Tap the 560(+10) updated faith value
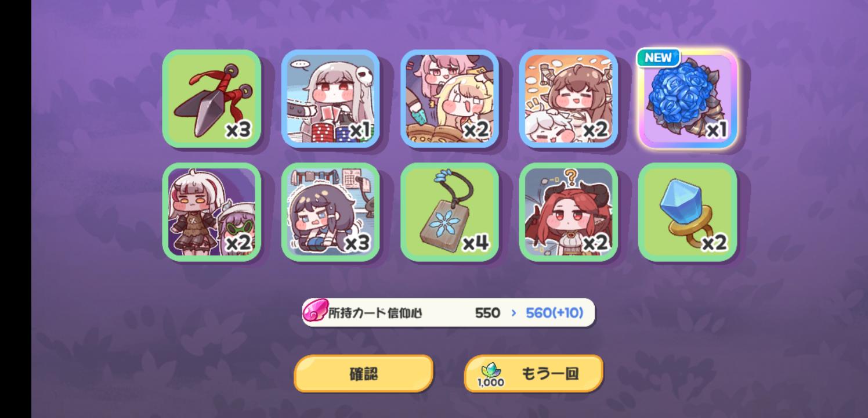868x418 pixels. pos(554,313)
